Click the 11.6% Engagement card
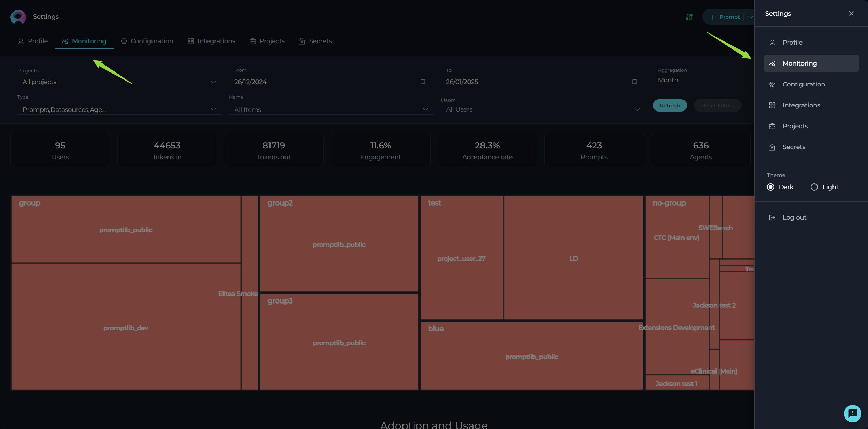 381,150
